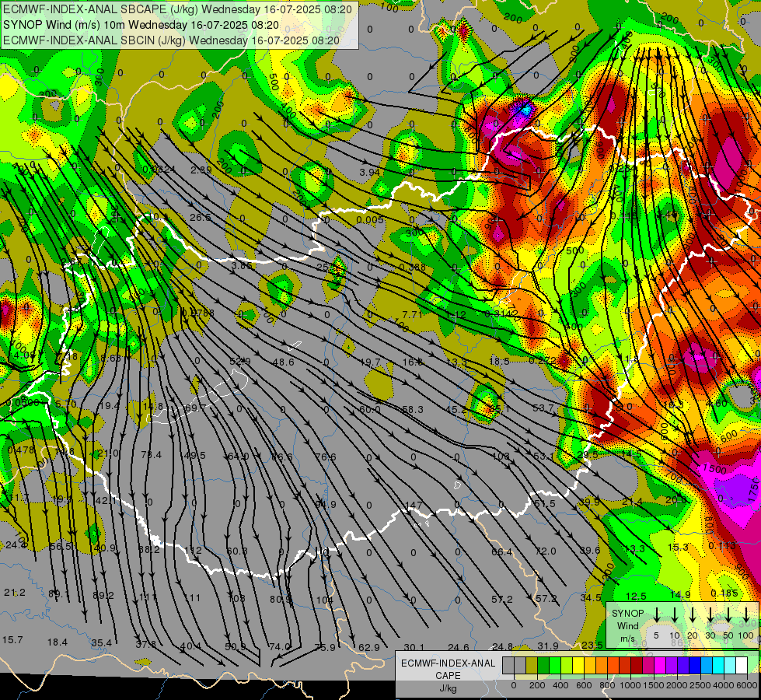Click the map value 0.005
761x700 pixels.
point(370,219)
